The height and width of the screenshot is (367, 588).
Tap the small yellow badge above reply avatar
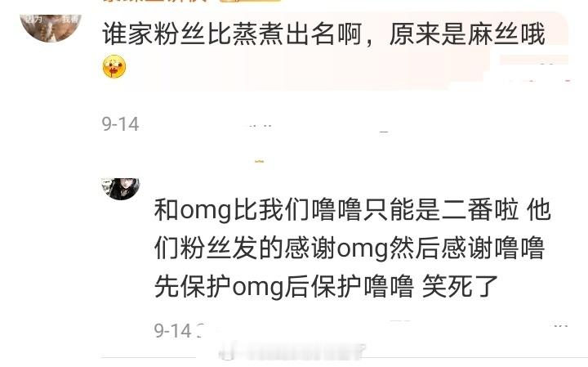[x=259, y=161]
